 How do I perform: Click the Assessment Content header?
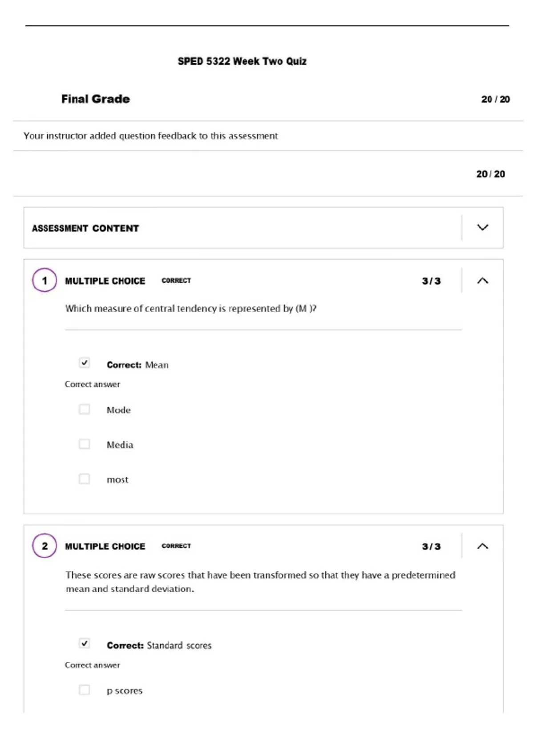click(85, 228)
